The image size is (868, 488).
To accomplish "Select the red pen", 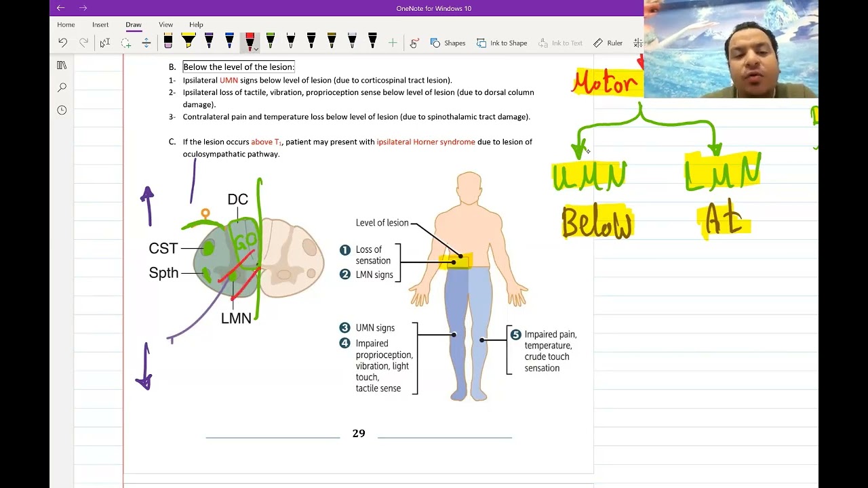I will pos(250,42).
